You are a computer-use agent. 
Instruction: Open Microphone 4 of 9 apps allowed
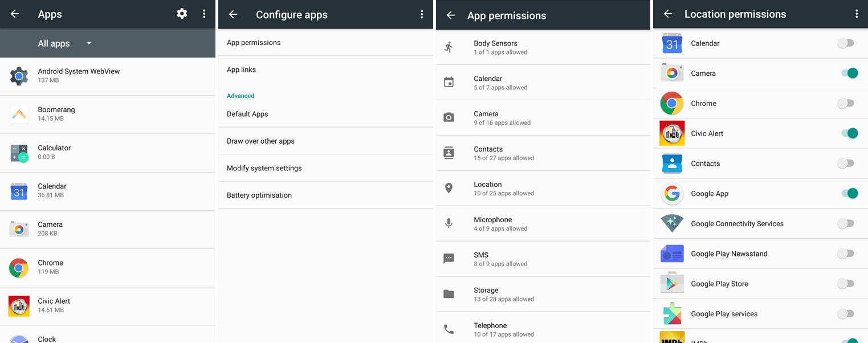[x=543, y=224]
